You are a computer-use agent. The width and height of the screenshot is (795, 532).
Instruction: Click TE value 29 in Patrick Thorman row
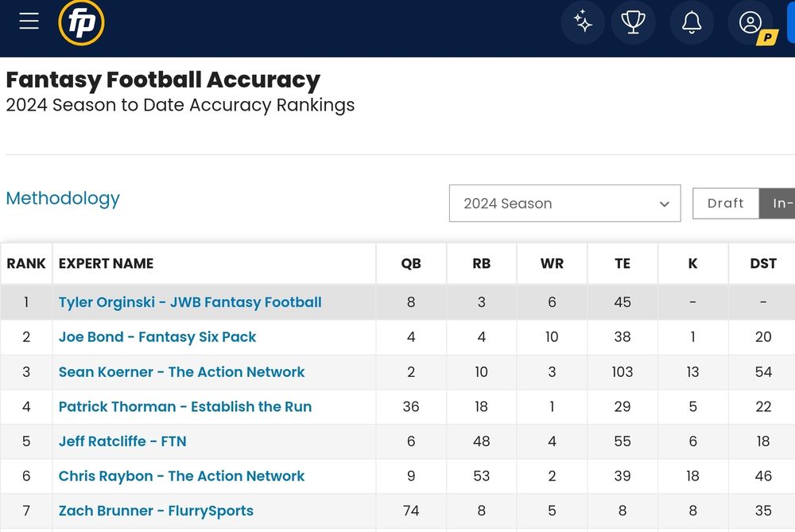(622, 406)
